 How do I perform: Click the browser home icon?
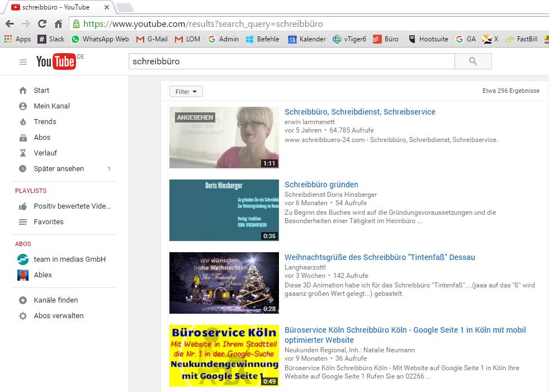(x=59, y=24)
